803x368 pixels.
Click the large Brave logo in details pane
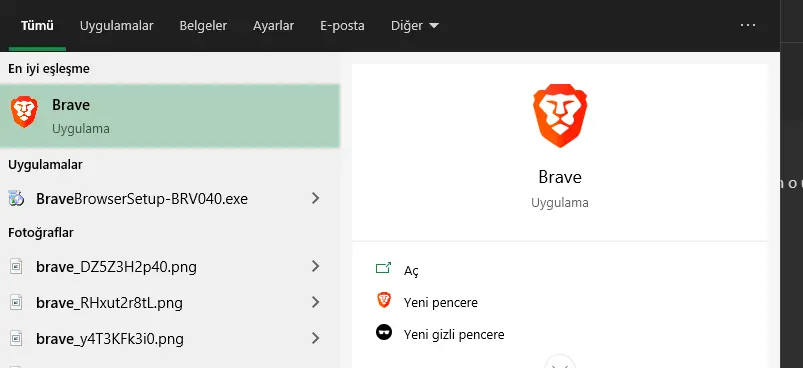coord(560,116)
